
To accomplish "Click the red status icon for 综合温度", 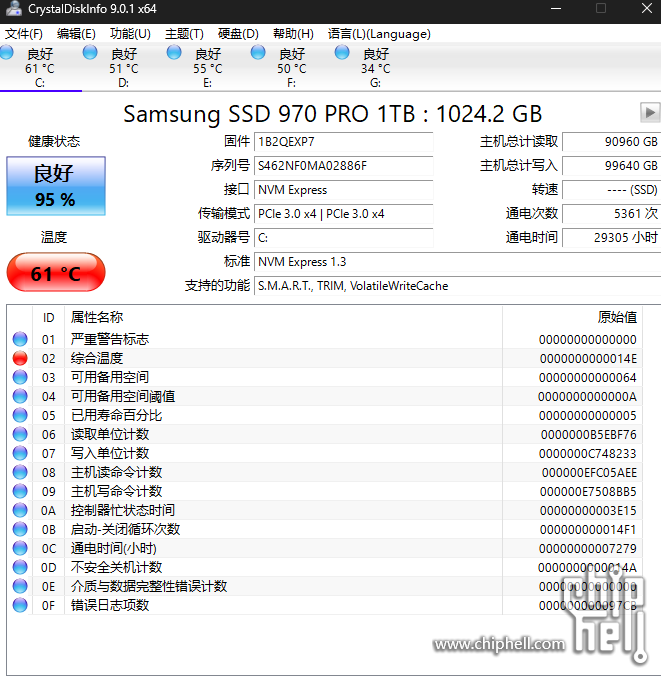I will [x=20, y=358].
